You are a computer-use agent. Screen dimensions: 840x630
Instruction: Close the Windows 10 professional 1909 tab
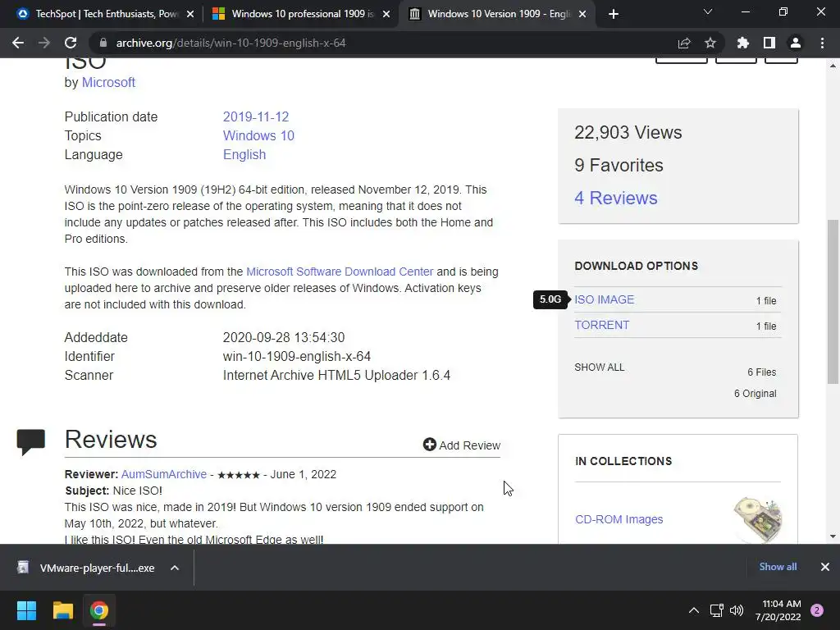tap(386, 14)
